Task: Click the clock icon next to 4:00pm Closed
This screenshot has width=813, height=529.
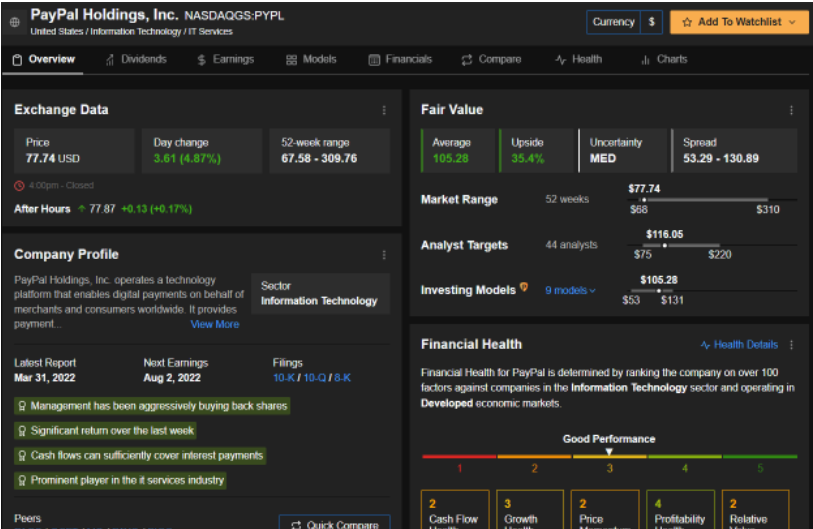Action: [19, 186]
